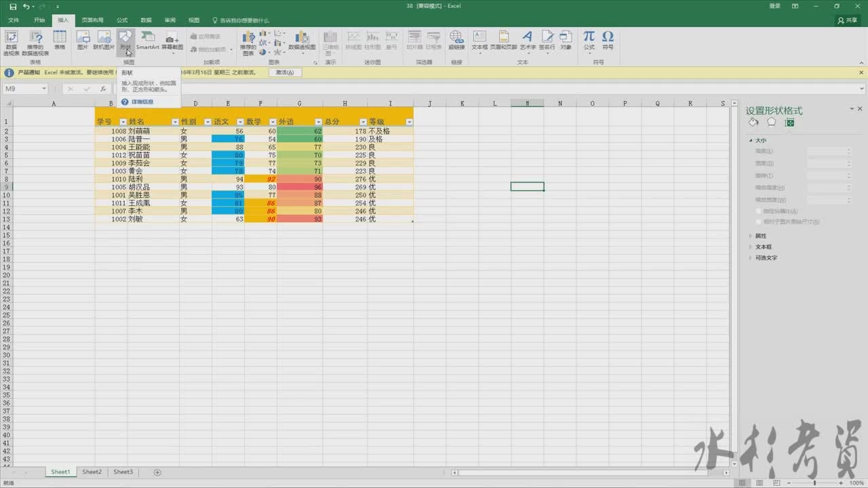Switch to the 公式 (Formulas) ribbon tab
Screen dimensions: 868x488
[122, 20]
